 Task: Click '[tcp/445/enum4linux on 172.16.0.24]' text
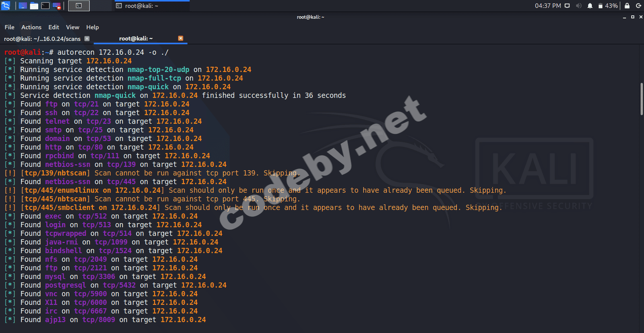(92, 190)
